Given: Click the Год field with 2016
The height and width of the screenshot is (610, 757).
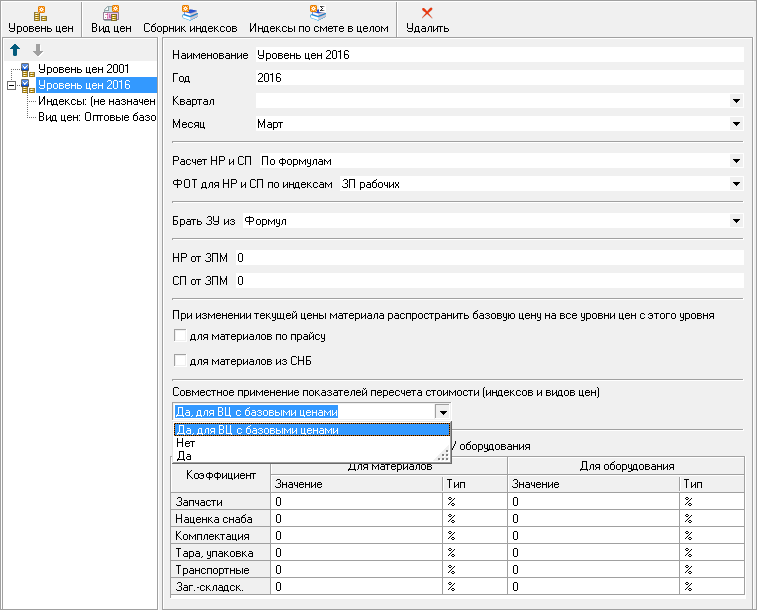Looking at the screenshot, I should coord(499,78).
